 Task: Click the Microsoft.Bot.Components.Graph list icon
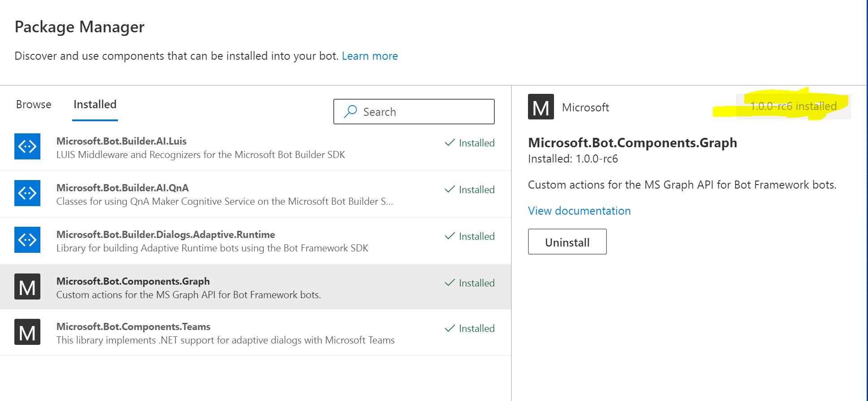click(27, 286)
